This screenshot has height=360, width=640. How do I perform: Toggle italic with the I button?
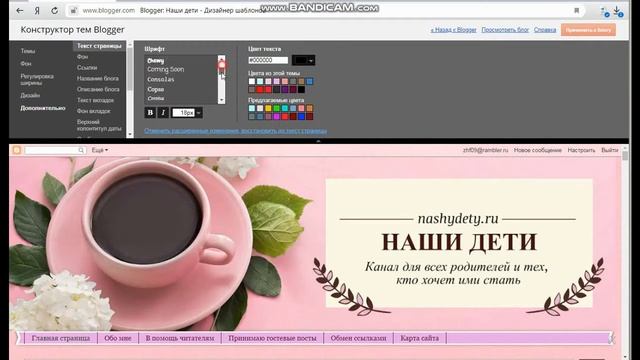coord(163,113)
